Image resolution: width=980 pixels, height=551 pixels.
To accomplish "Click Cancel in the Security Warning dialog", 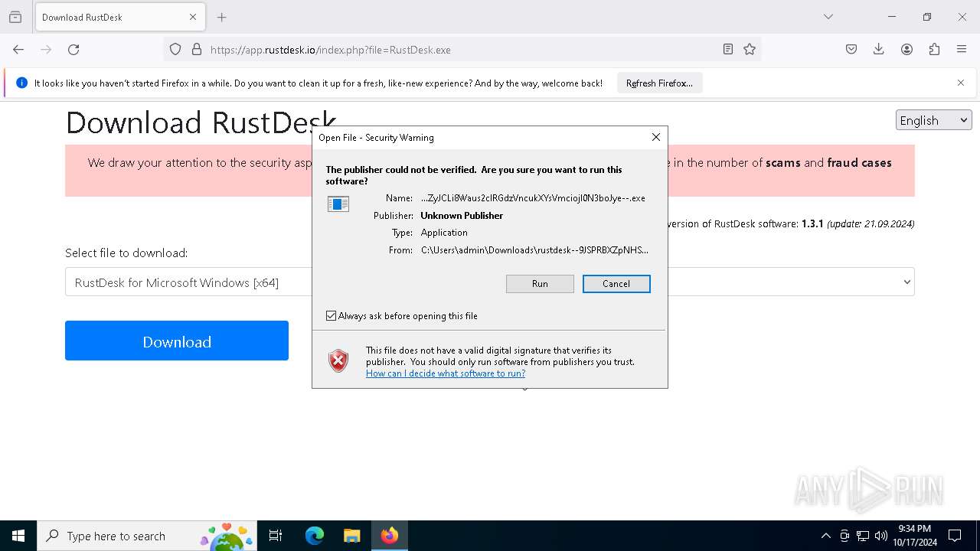I will pos(616,284).
